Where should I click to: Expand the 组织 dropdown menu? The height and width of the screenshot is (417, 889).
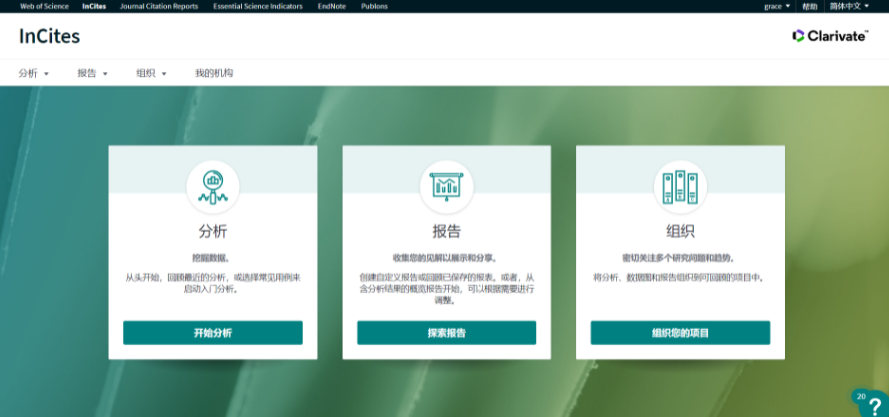(151, 73)
